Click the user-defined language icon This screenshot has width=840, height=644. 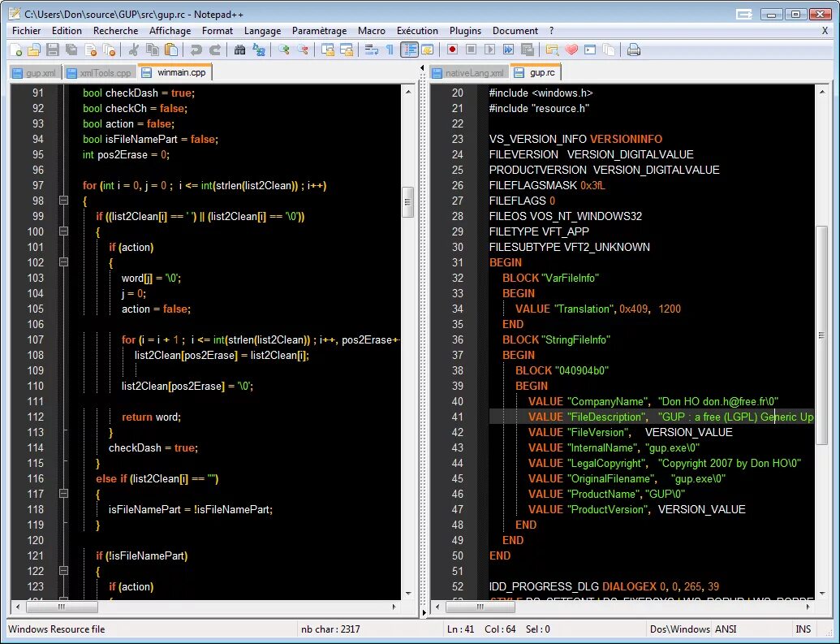pyautogui.click(x=428, y=50)
